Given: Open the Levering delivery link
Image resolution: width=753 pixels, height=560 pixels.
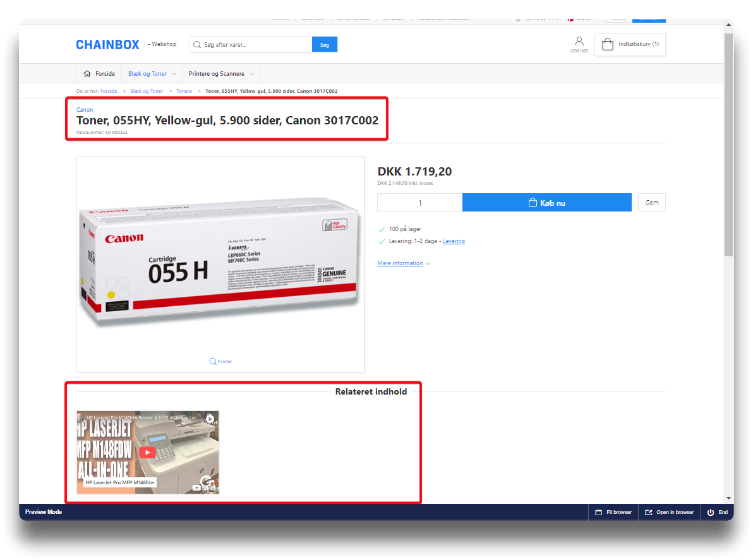Looking at the screenshot, I should point(454,241).
